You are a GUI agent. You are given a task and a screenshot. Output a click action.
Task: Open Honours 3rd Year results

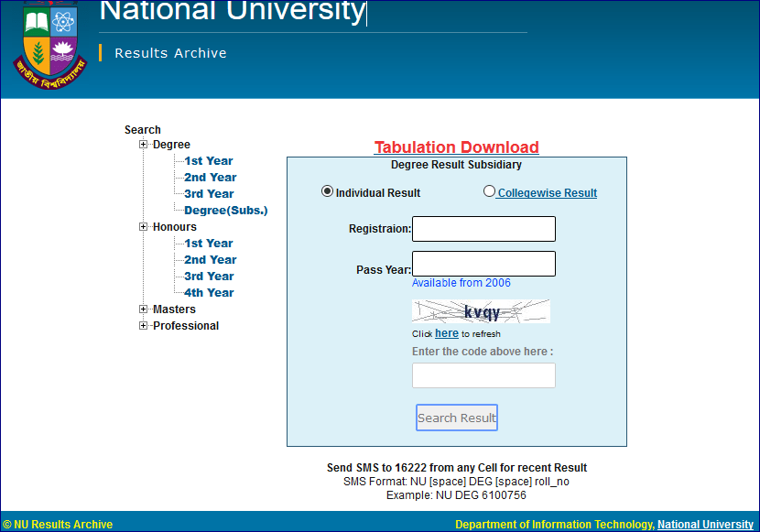pos(209,277)
